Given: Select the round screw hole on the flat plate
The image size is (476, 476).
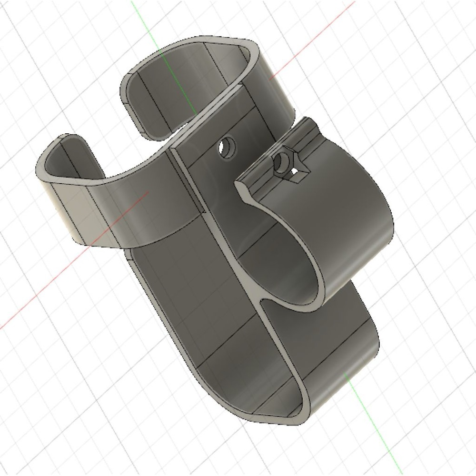Looking at the screenshot, I should tap(228, 147).
